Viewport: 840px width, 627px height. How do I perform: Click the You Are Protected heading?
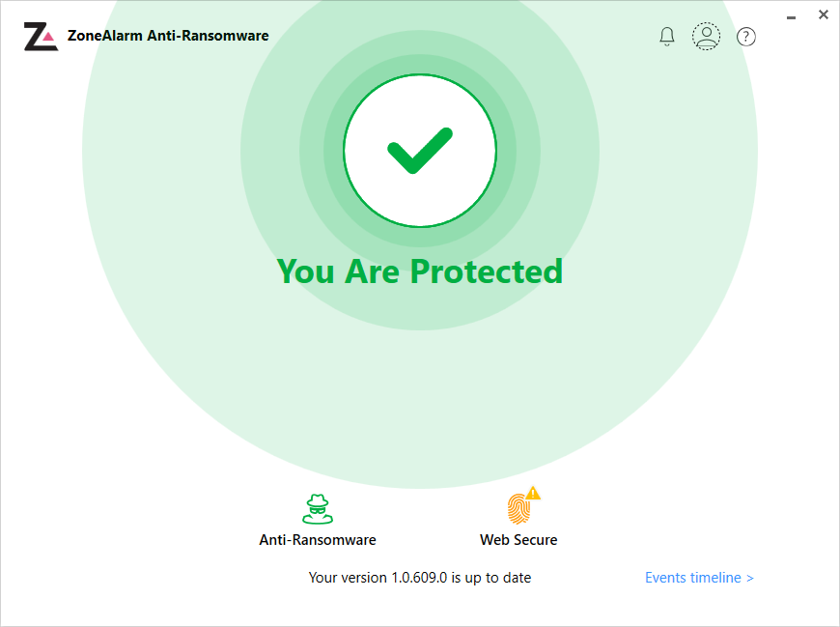pos(420,271)
